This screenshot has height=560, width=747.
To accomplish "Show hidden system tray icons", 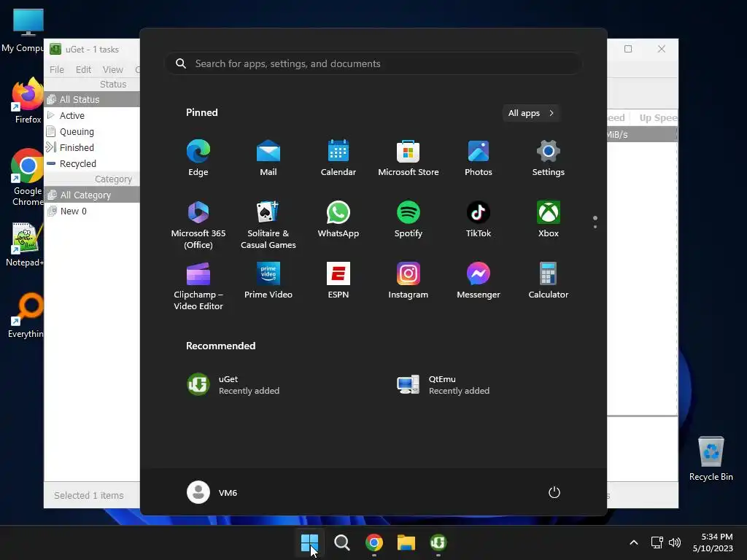I will (x=634, y=542).
